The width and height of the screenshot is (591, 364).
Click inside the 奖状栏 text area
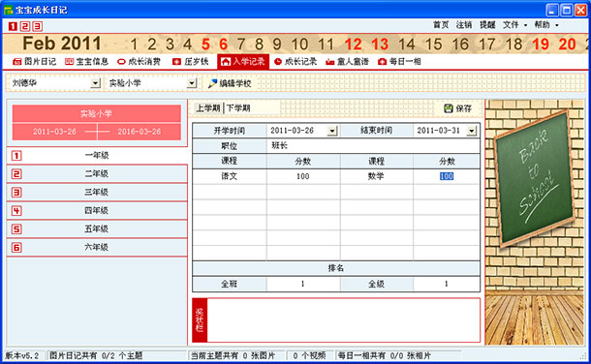343,320
